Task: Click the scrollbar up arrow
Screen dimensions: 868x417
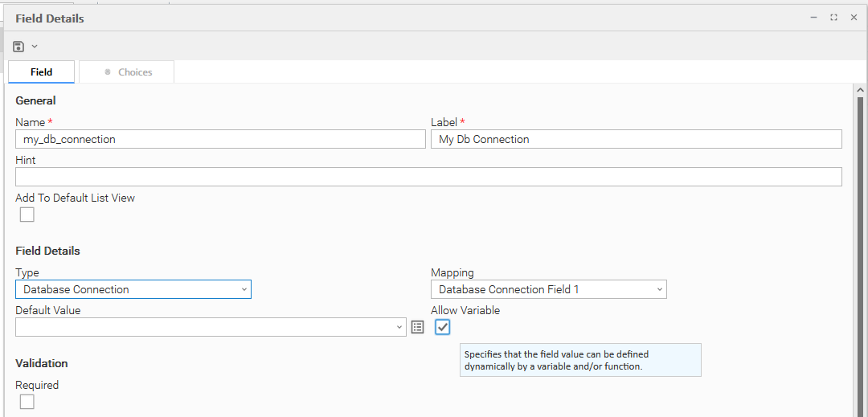Action: (x=860, y=91)
